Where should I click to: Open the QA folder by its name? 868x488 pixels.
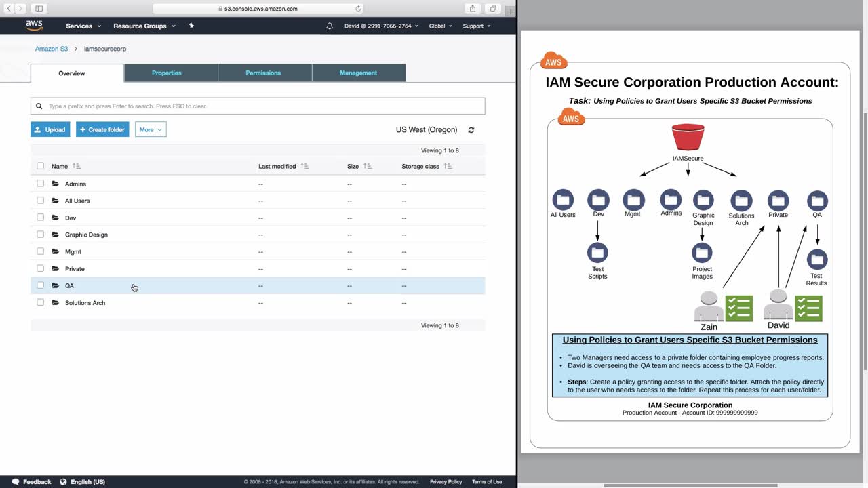69,286
